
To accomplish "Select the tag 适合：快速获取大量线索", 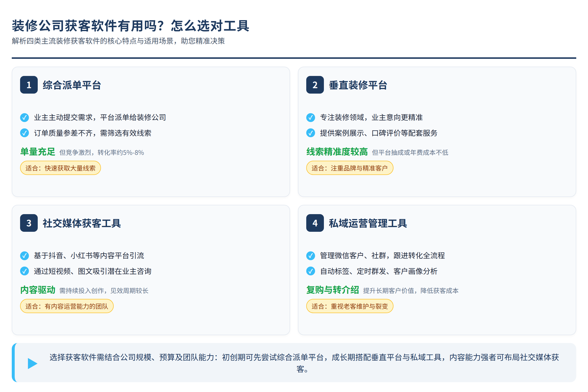I will coord(61,168).
